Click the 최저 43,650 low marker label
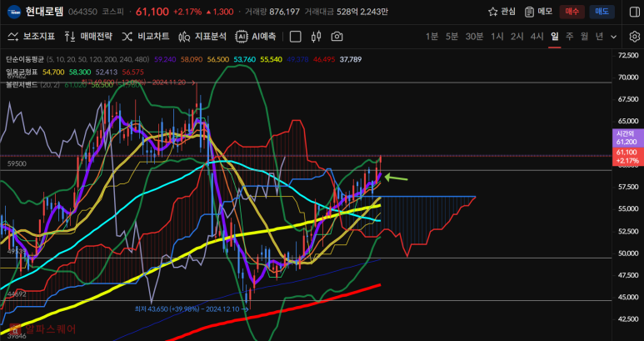The height and width of the screenshot is (341, 644). click(x=192, y=308)
